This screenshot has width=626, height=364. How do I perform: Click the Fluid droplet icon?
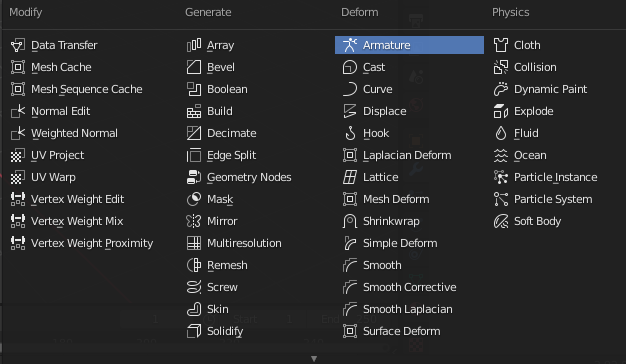501,133
